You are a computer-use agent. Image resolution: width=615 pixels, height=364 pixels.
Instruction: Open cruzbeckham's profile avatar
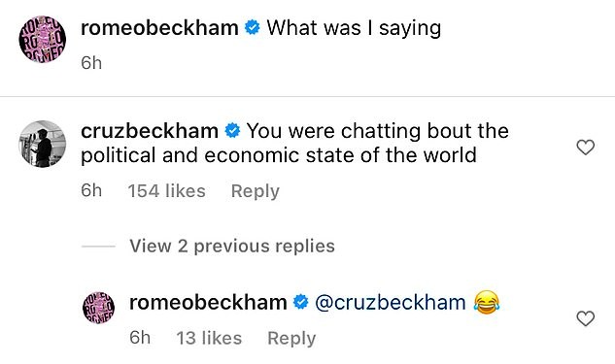(43, 144)
